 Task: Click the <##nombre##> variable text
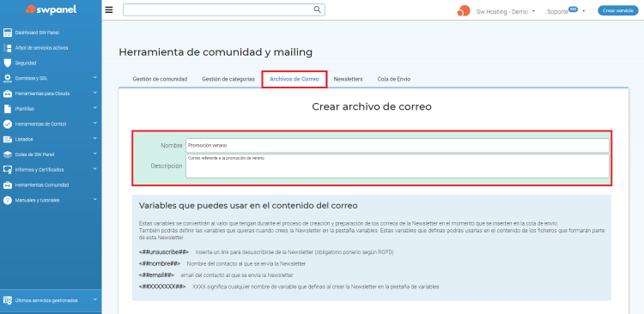(x=160, y=263)
